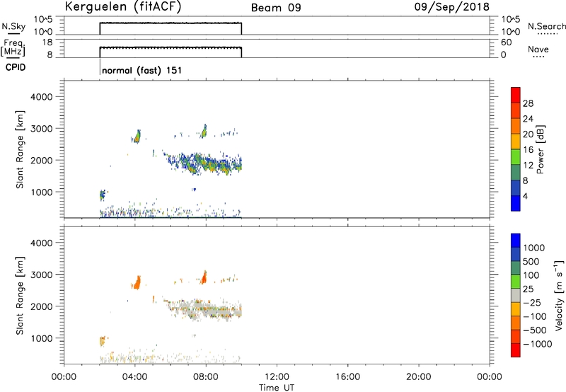566x392 pixels.
Task: Pick the red top segment of power colorbar
Action: [x=516, y=95]
